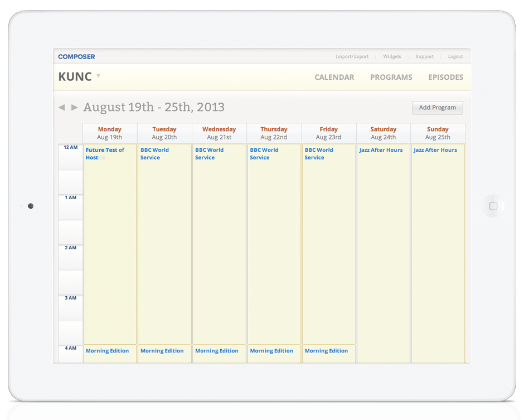The height and width of the screenshot is (420, 524).
Task: Open the Widgets menu
Action: [392, 56]
